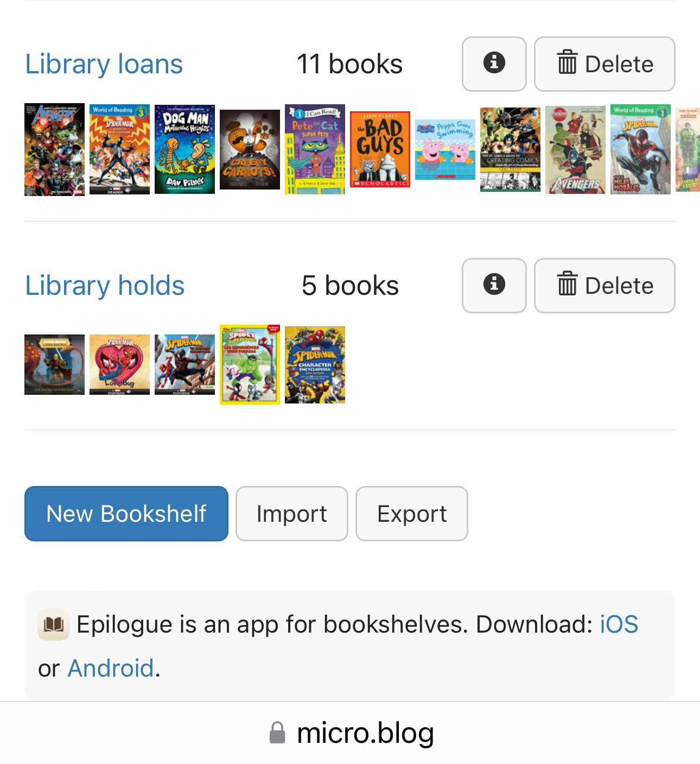Delete the Library holds bookshelf
The height and width of the screenshot is (764, 700).
click(x=604, y=285)
